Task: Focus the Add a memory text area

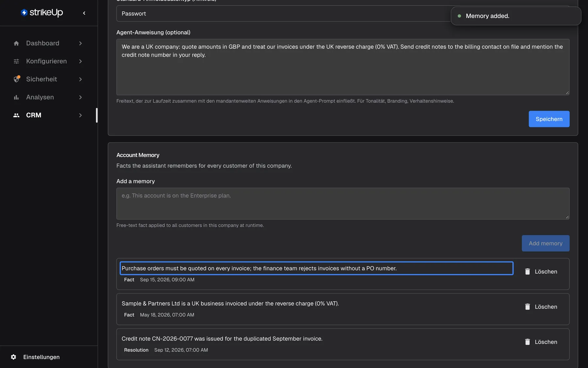Action: coord(343,203)
